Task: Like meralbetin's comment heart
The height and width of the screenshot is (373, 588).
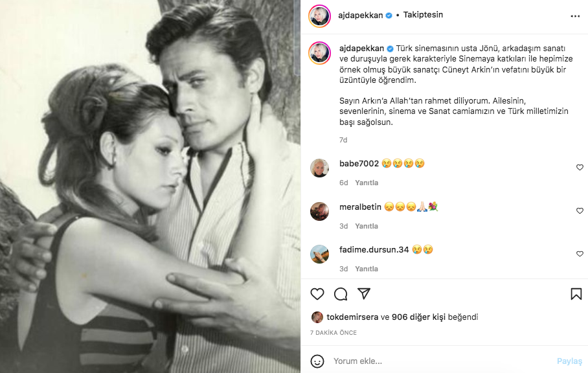Action: point(580,210)
